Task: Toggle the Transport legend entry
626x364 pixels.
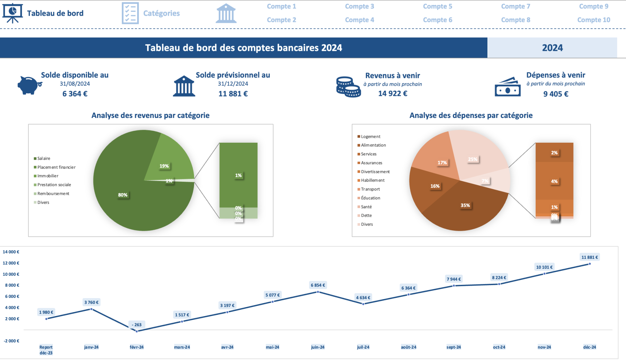Action: click(370, 189)
